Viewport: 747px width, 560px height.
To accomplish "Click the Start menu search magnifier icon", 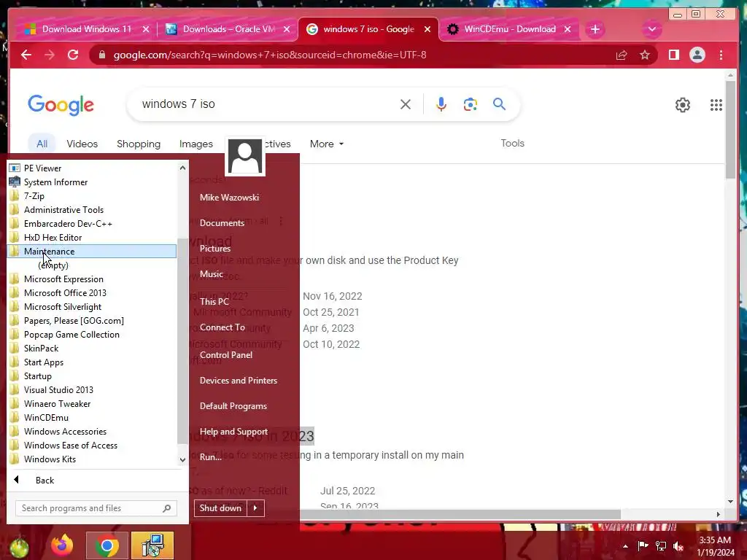I will [x=167, y=508].
